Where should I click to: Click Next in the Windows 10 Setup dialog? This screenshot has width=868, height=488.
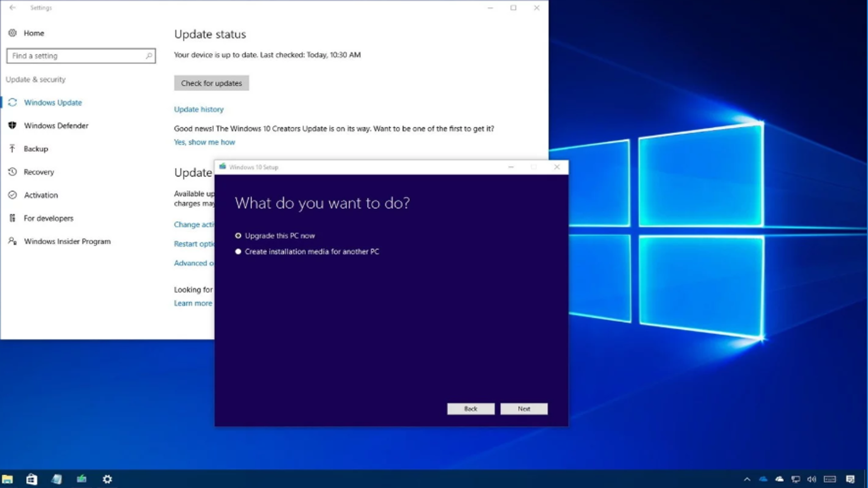pos(524,408)
